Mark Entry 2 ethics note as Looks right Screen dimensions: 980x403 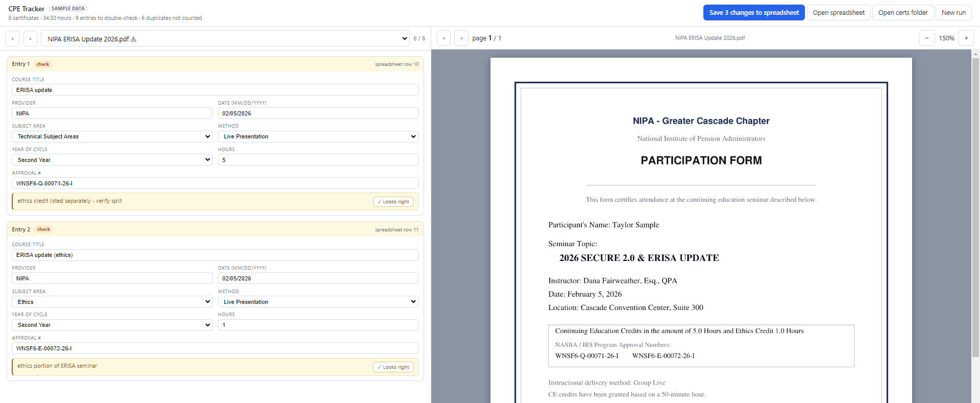[x=393, y=367]
